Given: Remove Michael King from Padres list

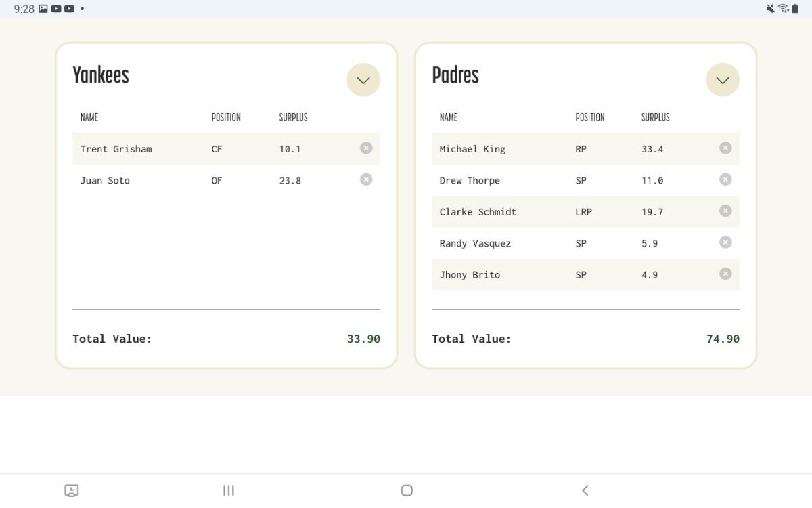Looking at the screenshot, I should (725, 148).
